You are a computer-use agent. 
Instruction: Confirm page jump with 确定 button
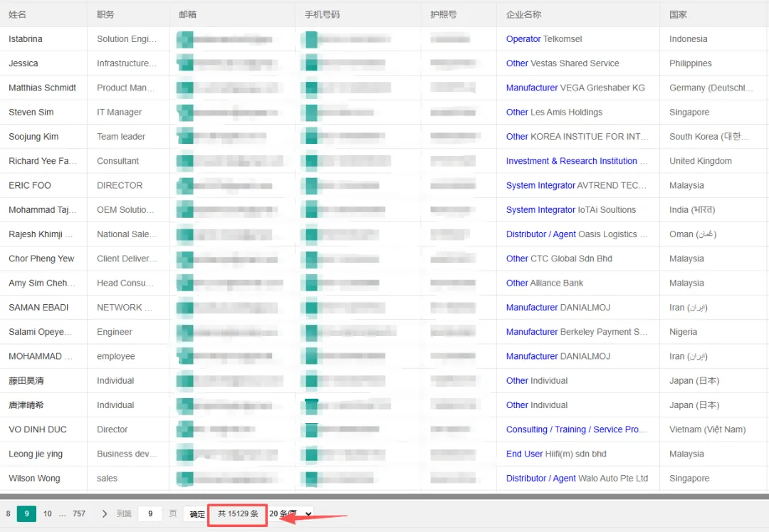pyautogui.click(x=197, y=514)
